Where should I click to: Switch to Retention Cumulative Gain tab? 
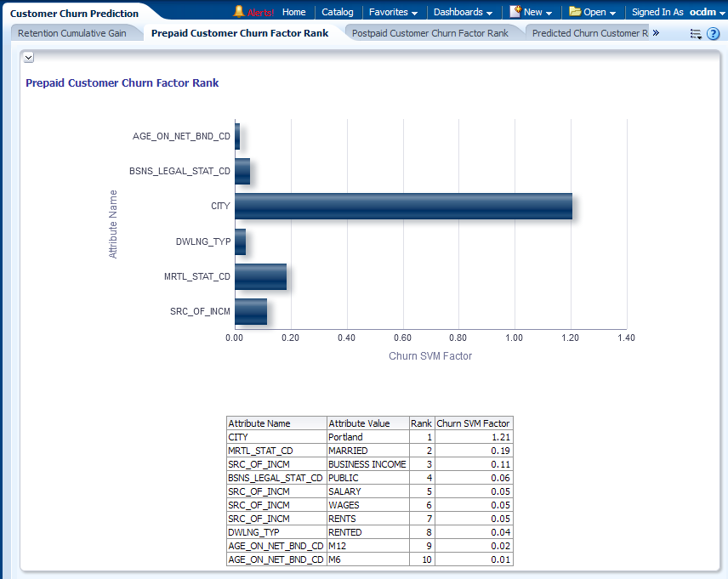tap(72, 33)
